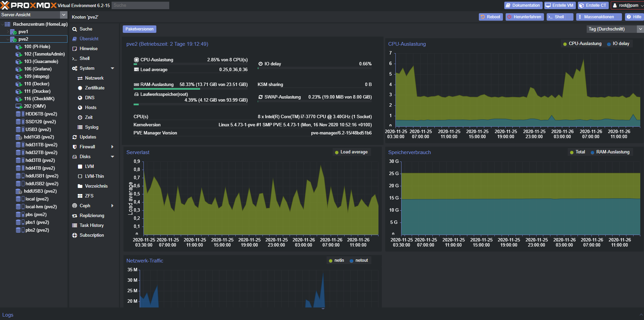The height and width of the screenshot is (320, 644).
Task: Click the Paketversionen button
Action: pos(139,29)
